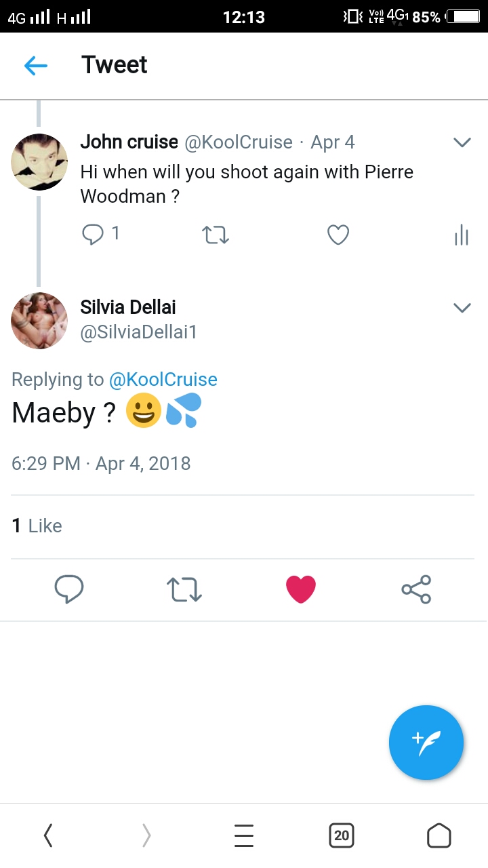Tap the back arrow in Tweet header
This screenshot has width=488, height=868.
(36, 65)
